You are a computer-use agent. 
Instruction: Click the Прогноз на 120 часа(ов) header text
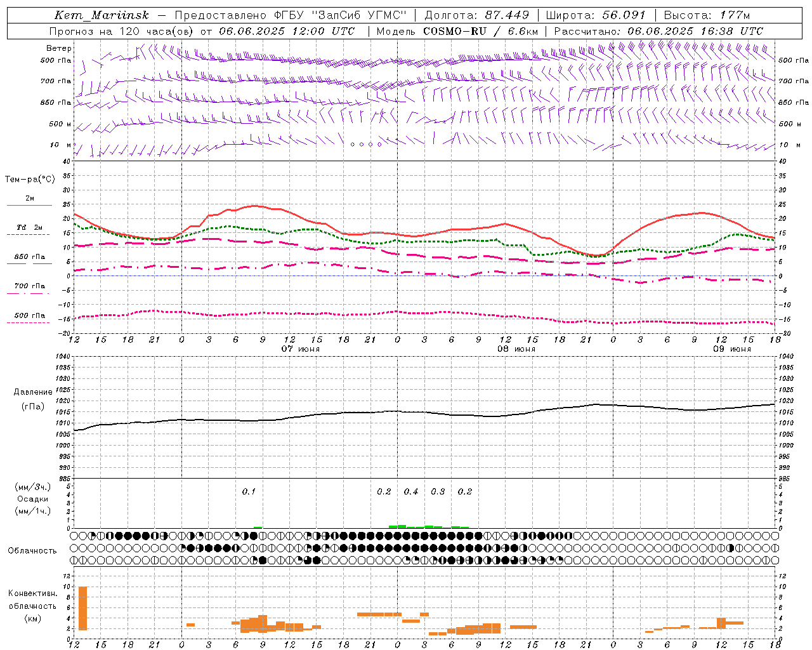[122, 31]
